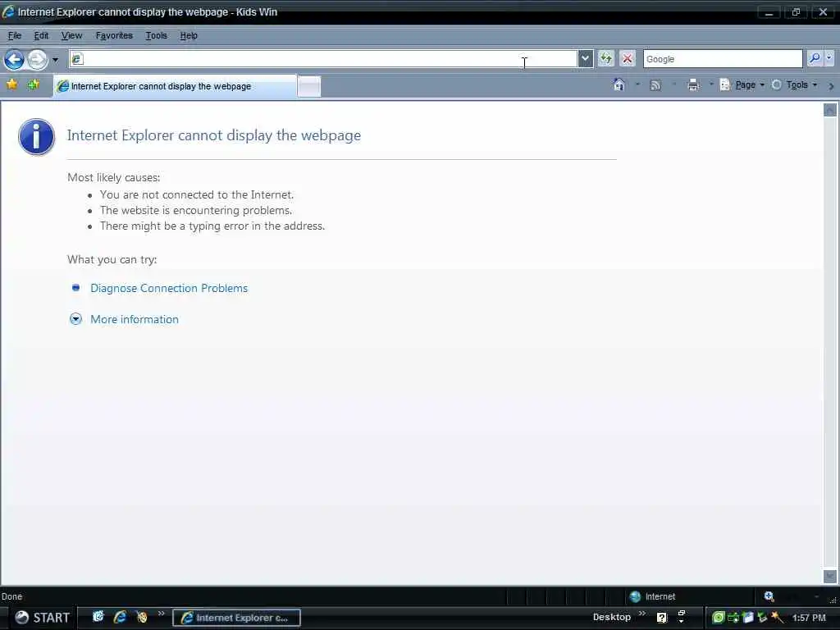Click the Google search box
The width and height of the screenshot is (840, 630).
coord(723,59)
